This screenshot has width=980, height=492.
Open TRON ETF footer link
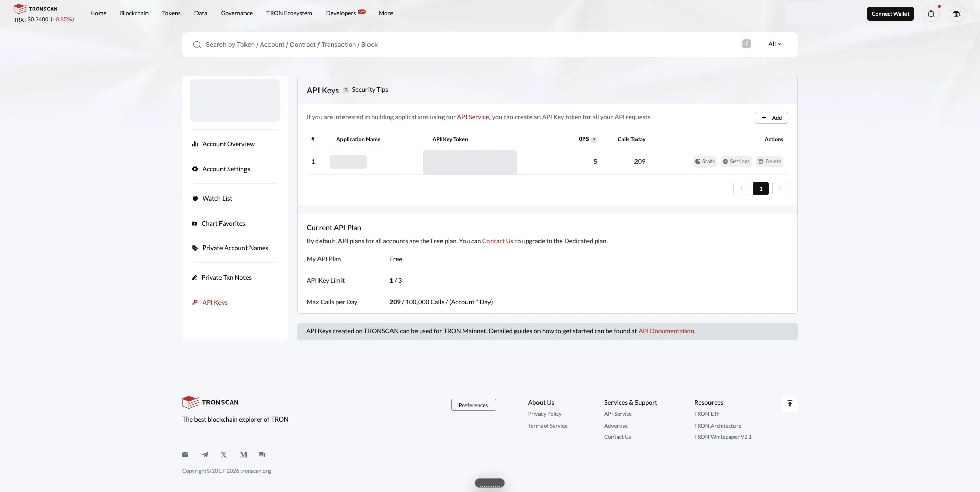pyautogui.click(x=706, y=414)
